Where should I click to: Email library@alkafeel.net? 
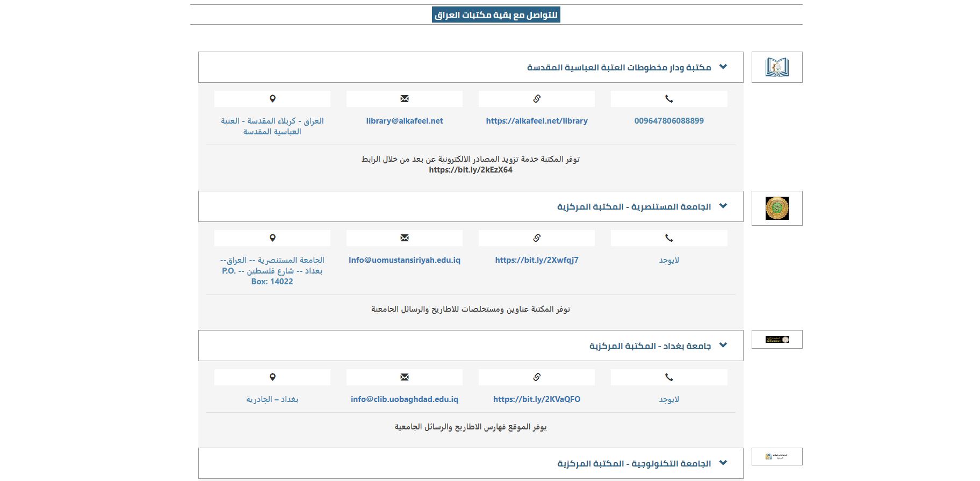(405, 121)
